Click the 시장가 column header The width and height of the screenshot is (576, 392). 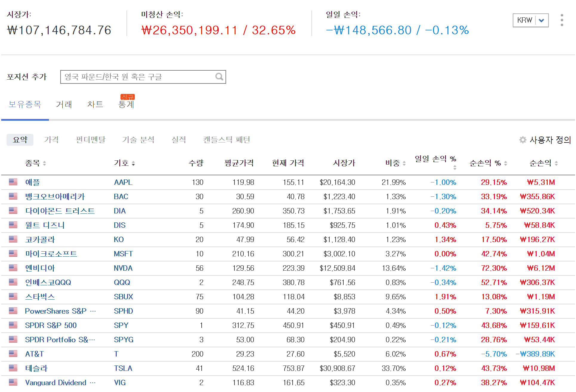pos(344,163)
